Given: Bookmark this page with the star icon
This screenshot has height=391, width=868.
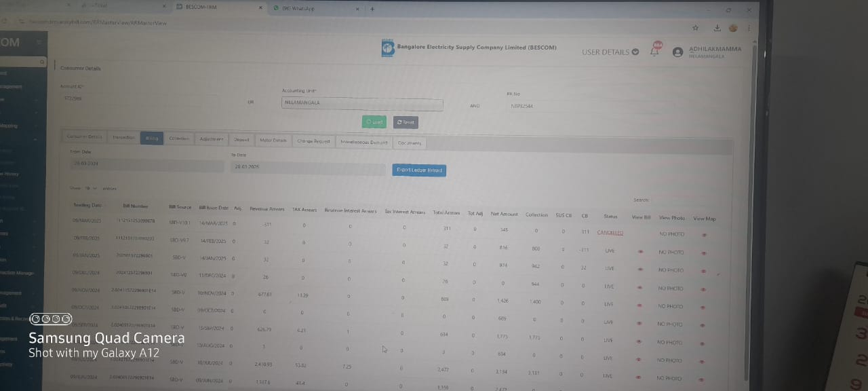Looking at the screenshot, I should tap(695, 28).
